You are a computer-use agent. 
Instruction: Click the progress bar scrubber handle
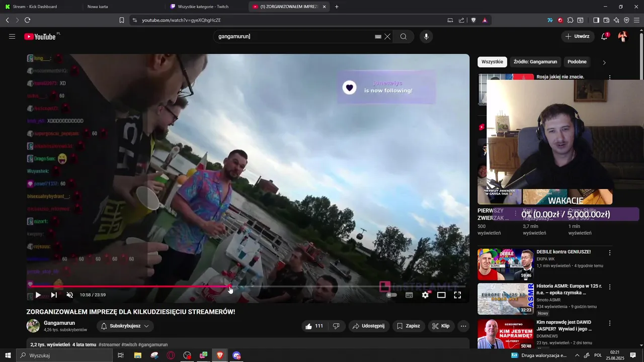pyautogui.click(x=230, y=287)
